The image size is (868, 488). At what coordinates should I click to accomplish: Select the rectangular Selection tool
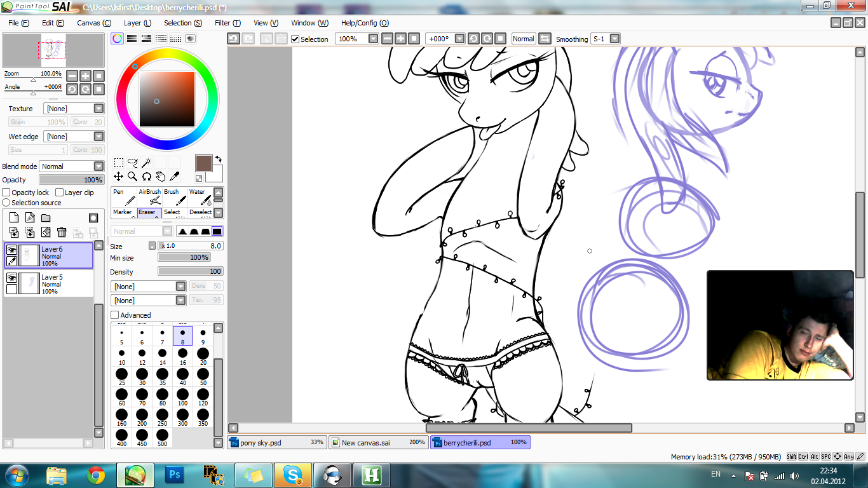[x=119, y=163]
